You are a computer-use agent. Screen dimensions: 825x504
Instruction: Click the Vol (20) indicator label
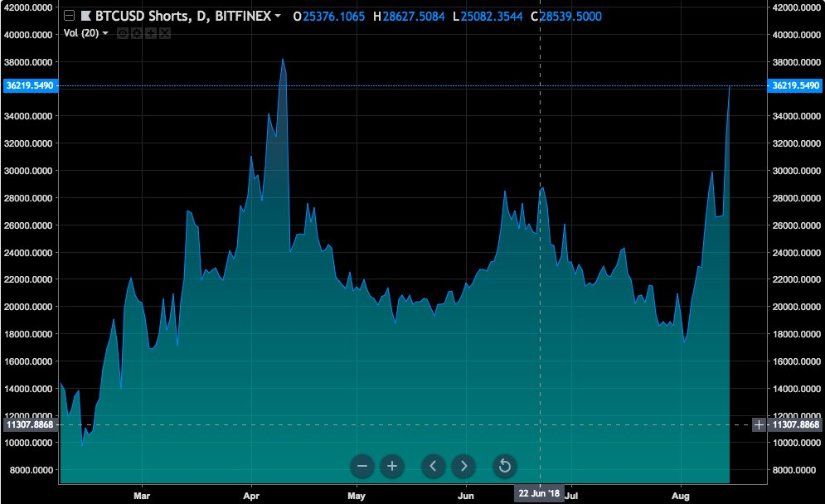[81, 33]
